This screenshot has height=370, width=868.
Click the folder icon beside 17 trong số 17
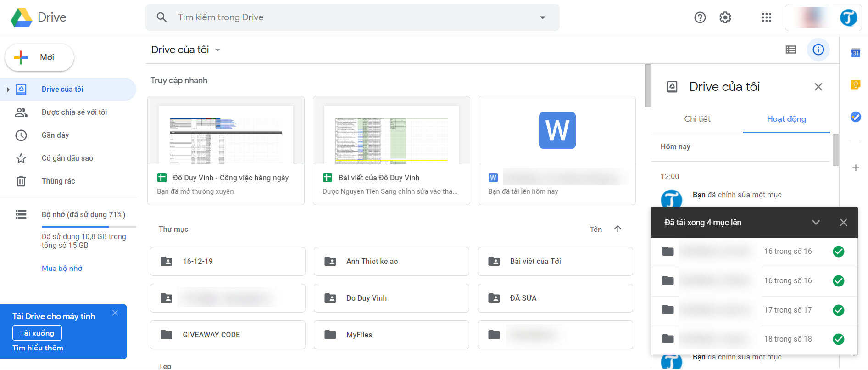(x=668, y=310)
